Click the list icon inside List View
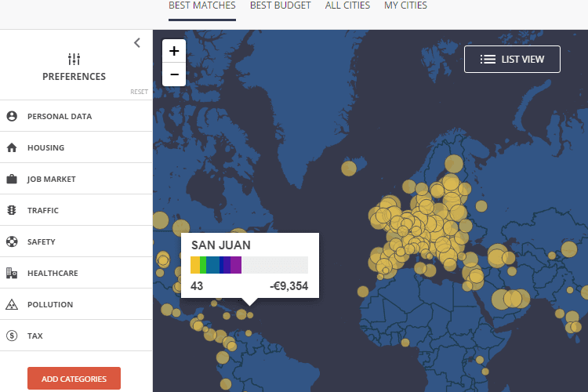 (x=488, y=60)
